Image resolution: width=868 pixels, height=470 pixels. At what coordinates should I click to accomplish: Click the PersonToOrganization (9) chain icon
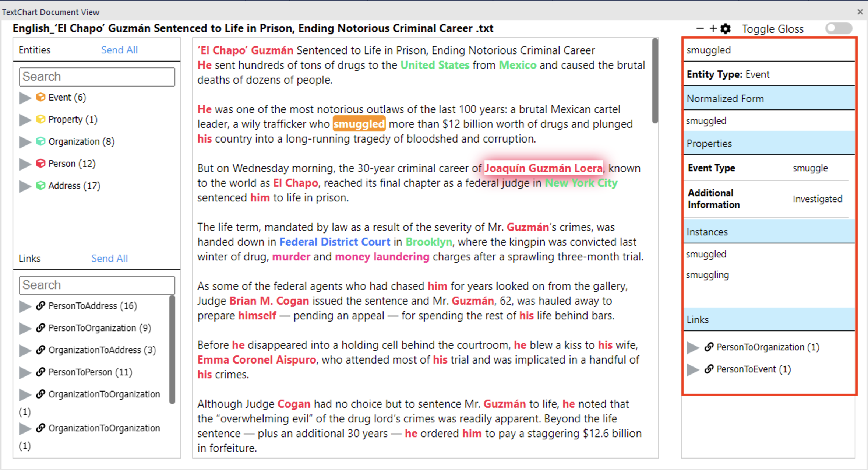coord(40,328)
